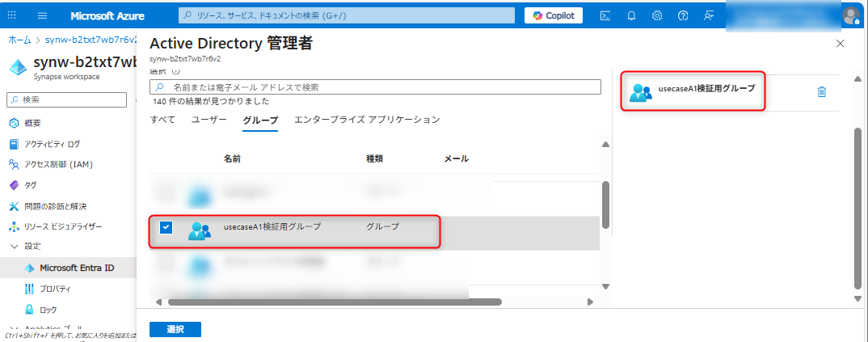Click the resource visualizer icon
The height and width of the screenshot is (342, 868).
coord(15,226)
